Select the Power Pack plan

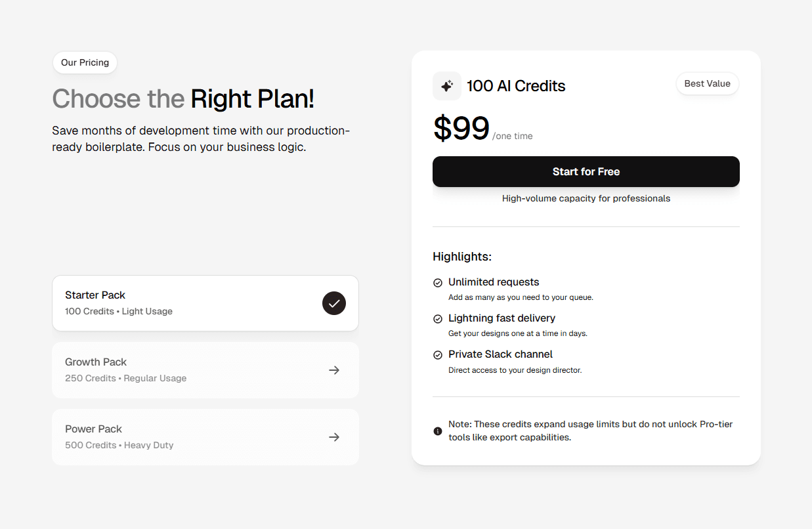205,436
